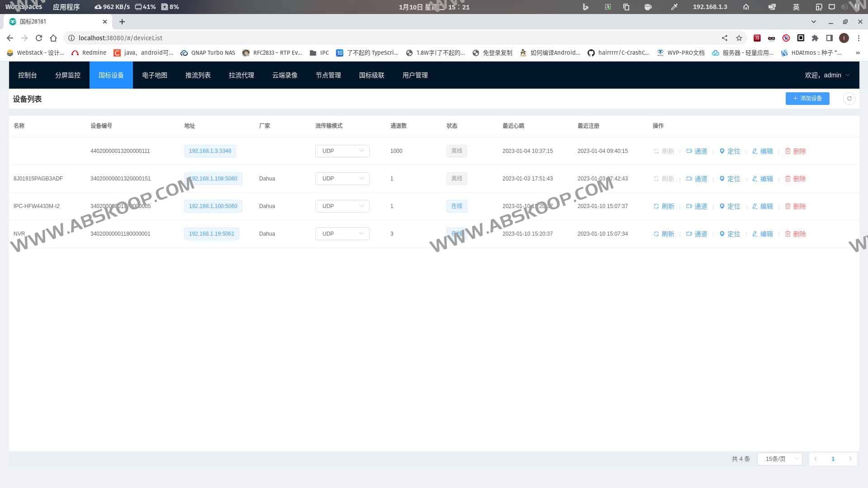
Task: Go to the 国标级联 page
Action: 371,75
